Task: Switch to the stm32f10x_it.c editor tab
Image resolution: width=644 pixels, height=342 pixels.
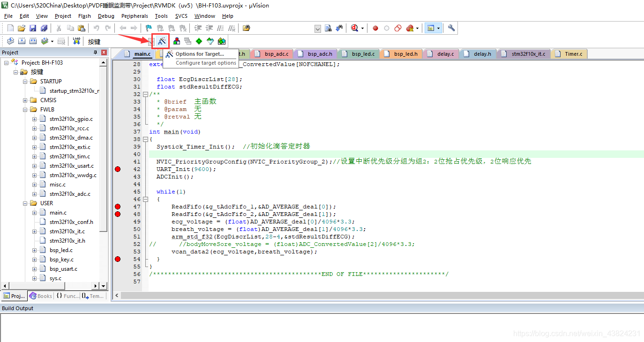Action: (524, 54)
